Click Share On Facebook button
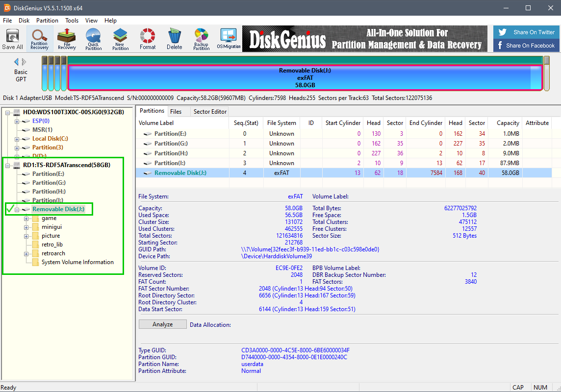561x392 pixels. 526,46
